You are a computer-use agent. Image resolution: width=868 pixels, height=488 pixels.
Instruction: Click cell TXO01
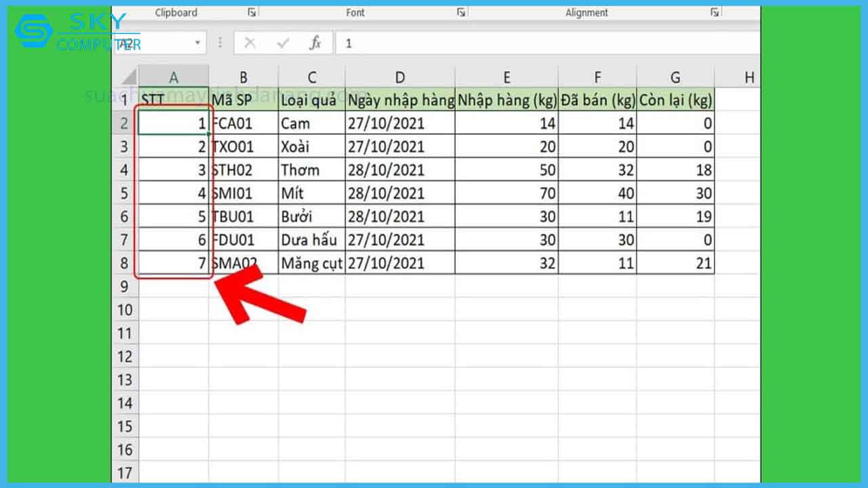click(243, 146)
